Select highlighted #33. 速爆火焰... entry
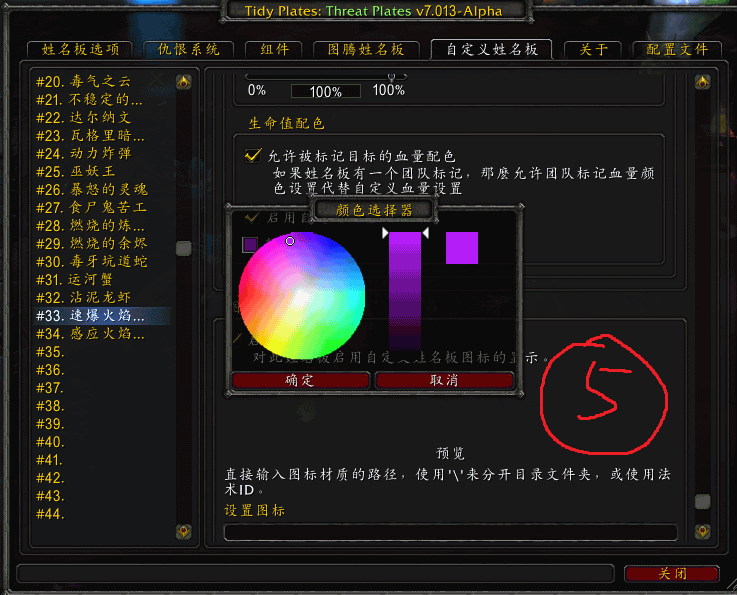Screen dimensions: 737x595 [101, 316]
